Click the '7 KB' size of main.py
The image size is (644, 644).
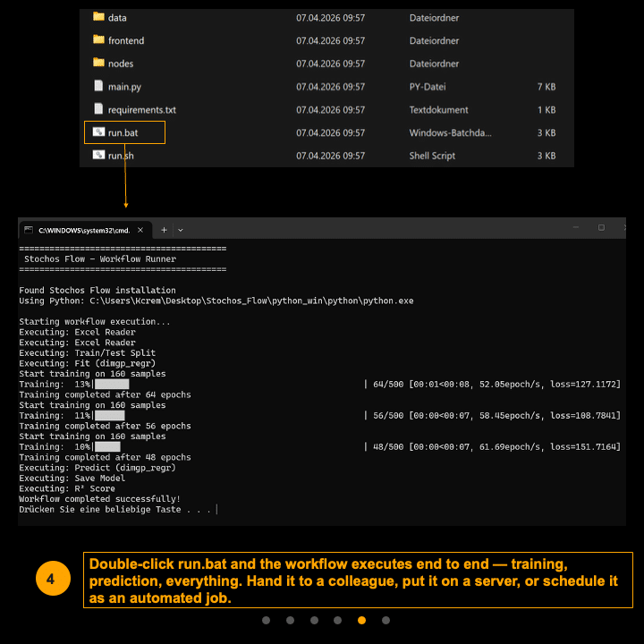tap(547, 87)
